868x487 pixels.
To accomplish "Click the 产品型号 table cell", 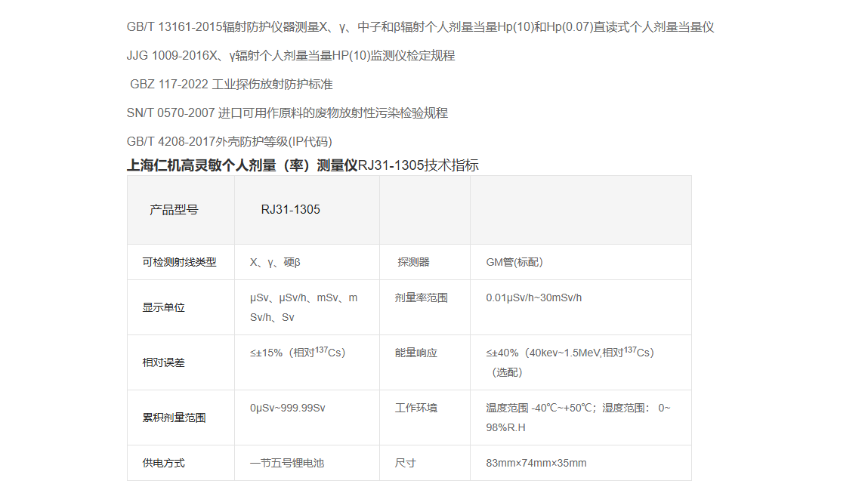I will coord(181,211).
